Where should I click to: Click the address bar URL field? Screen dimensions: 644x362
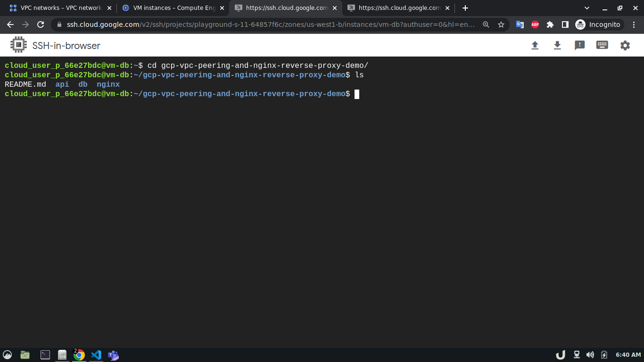point(271,25)
